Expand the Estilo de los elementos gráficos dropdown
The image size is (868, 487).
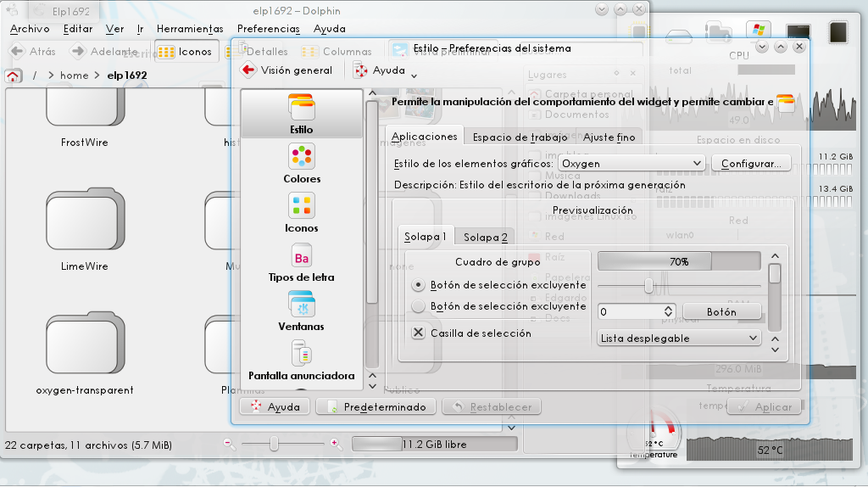click(x=632, y=163)
